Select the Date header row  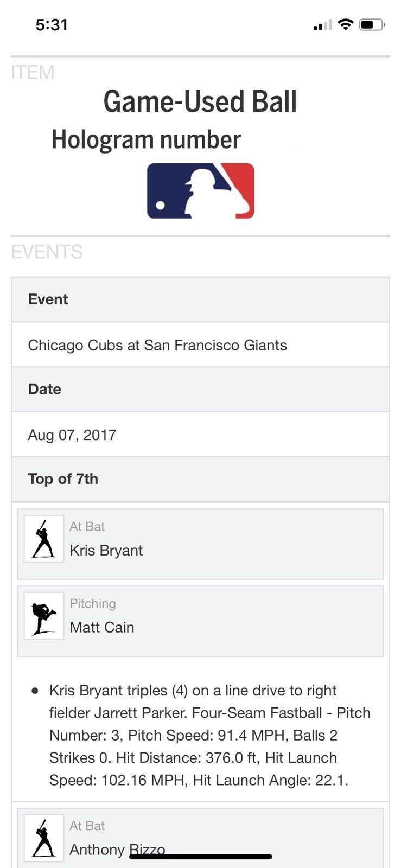tap(200, 389)
